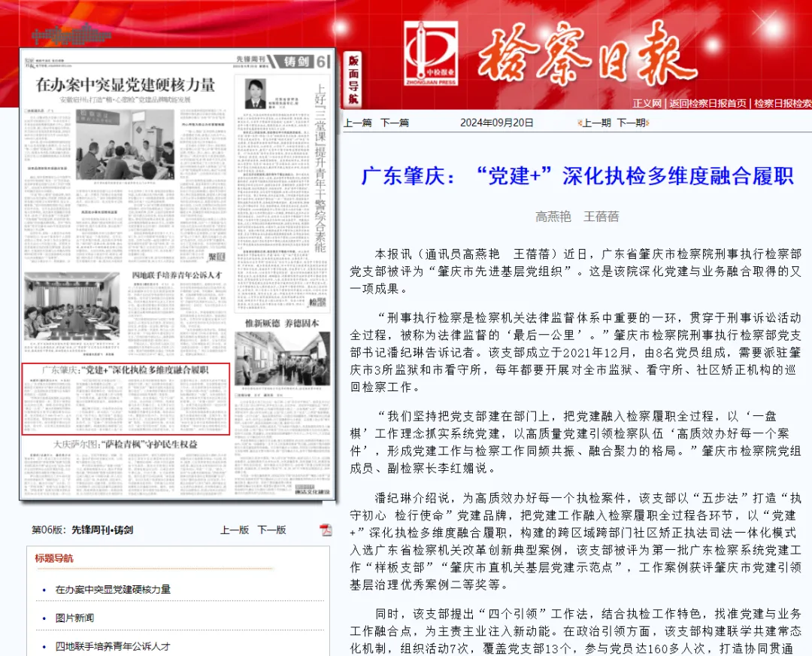Click the date 2024年09月20日
Screen dimensions: 812x656
coord(497,123)
